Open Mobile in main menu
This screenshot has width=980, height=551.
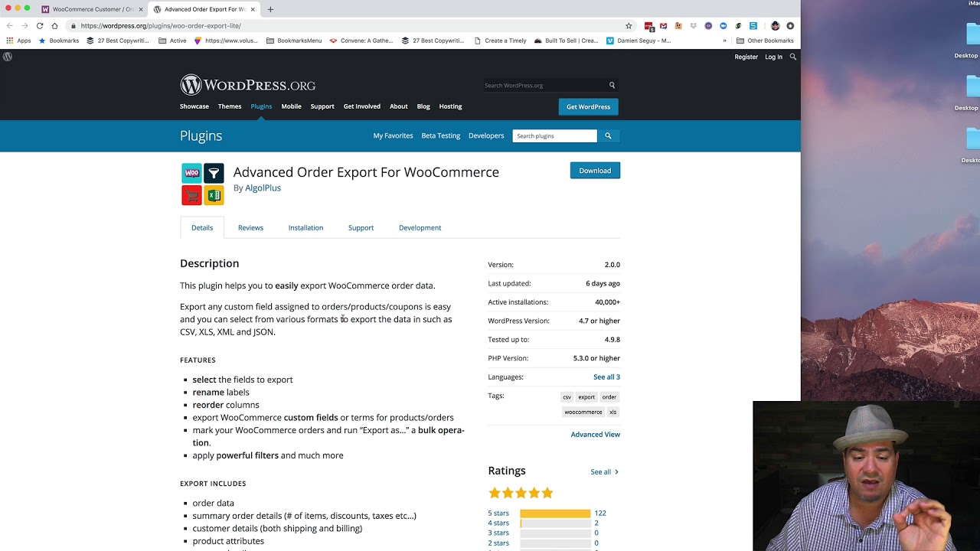point(291,106)
